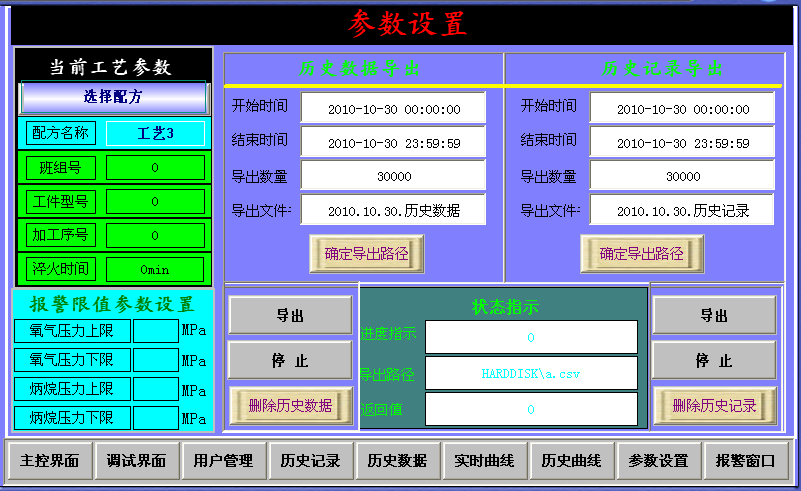Click the 历史数据导出 heading

coord(360,68)
